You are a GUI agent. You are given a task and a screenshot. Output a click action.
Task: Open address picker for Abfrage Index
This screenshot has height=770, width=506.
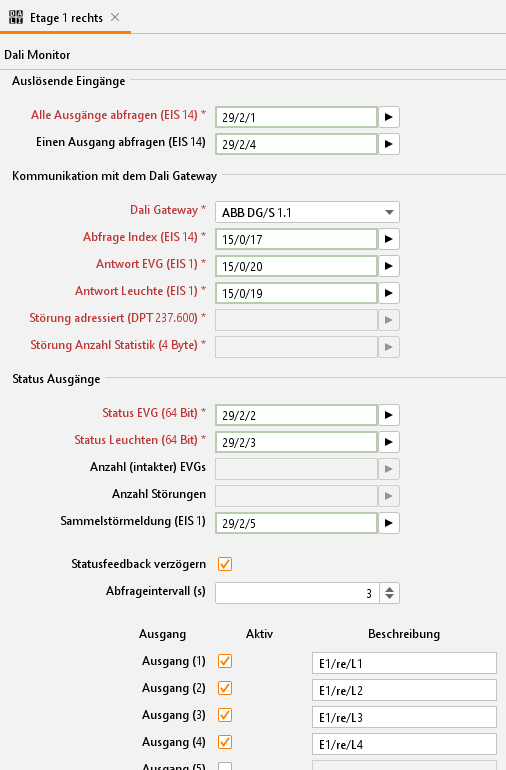click(x=389, y=239)
